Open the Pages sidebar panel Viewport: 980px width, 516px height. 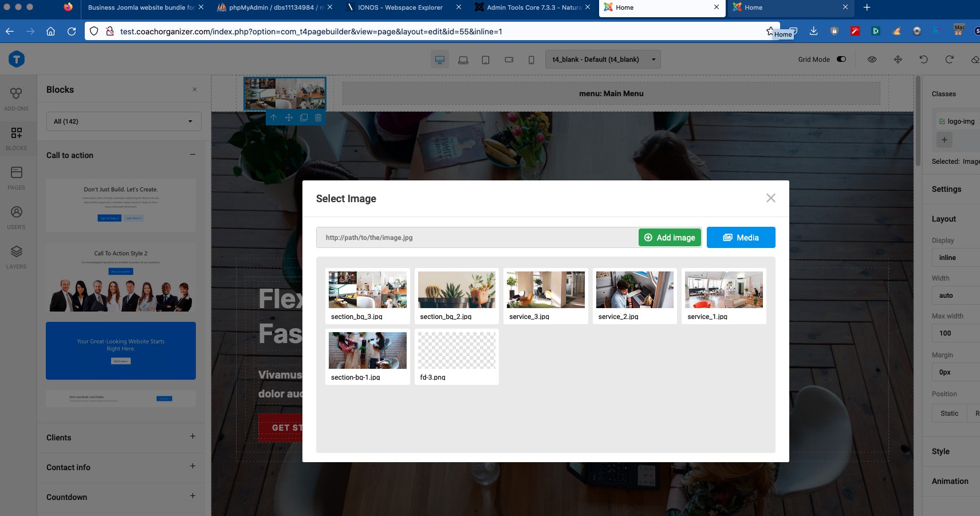16,178
